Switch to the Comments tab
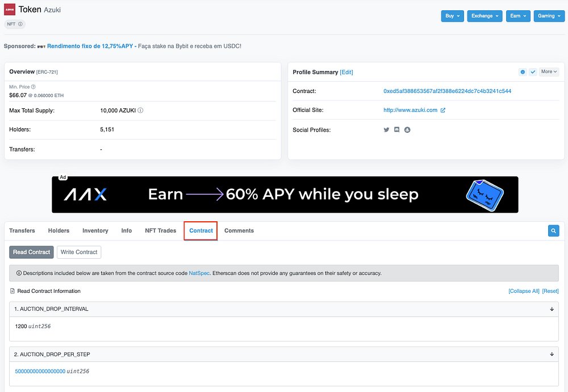Screen dimensions: 568x392 (x=239, y=230)
